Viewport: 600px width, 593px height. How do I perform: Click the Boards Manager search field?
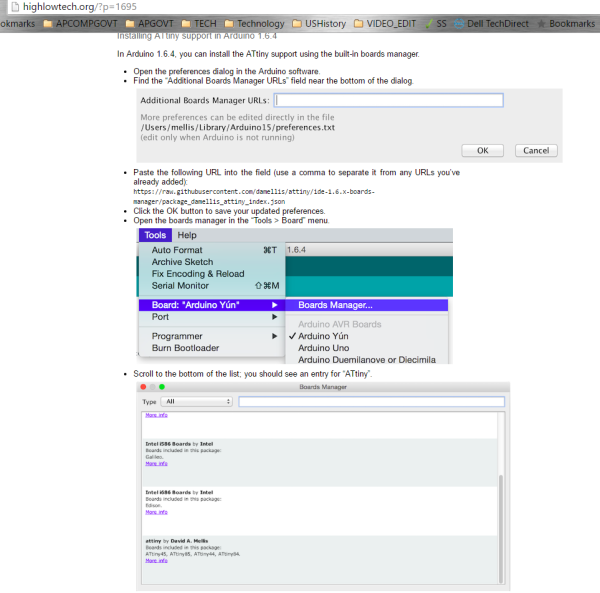coord(372,402)
